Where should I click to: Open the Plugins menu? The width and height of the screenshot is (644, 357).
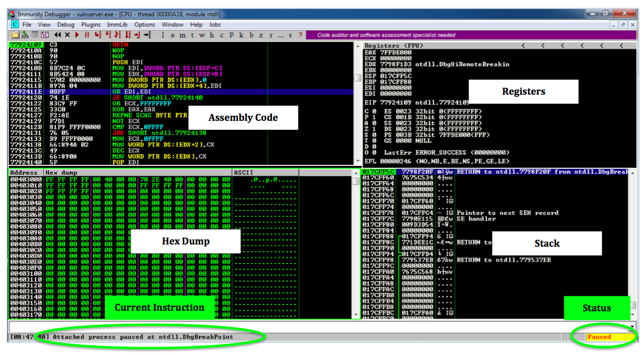(x=91, y=25)
